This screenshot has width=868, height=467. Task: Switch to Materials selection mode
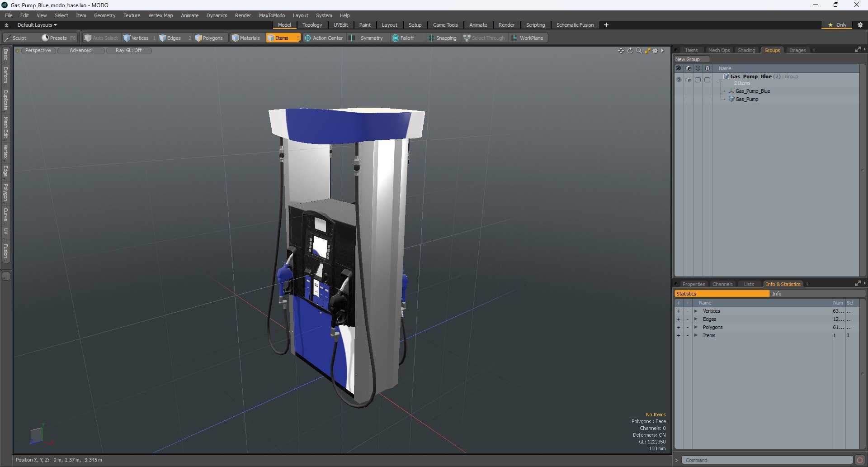246,38
